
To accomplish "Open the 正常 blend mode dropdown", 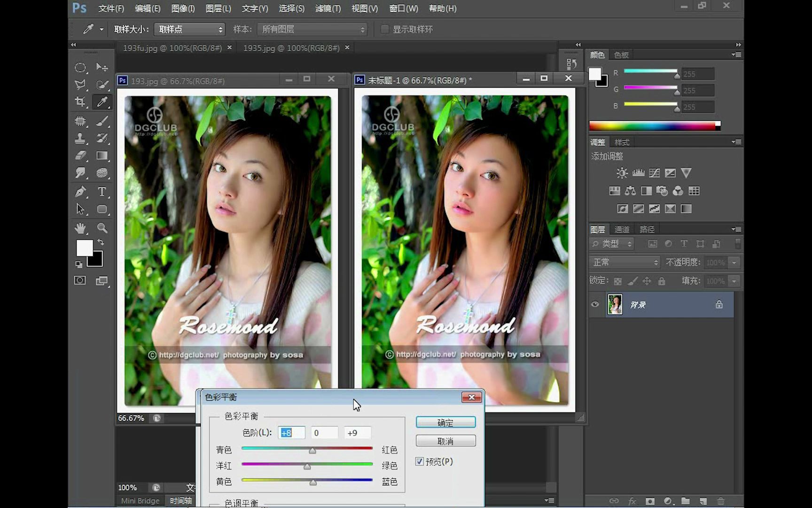I will pos(625,262).
